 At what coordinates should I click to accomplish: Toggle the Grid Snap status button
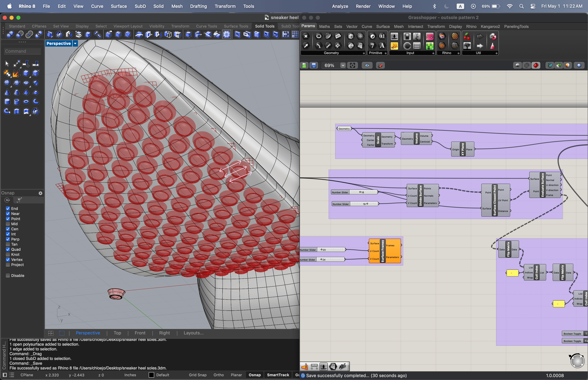[198, 375]
